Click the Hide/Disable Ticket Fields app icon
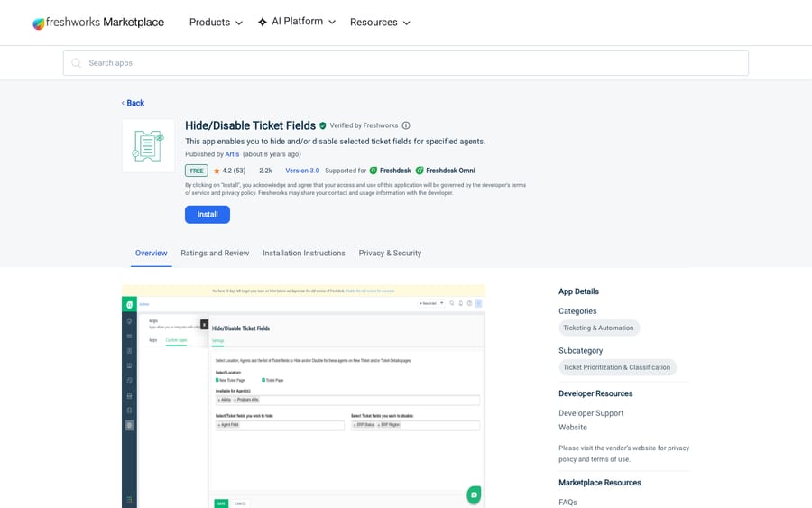This screenshot has height=508, width=812. pyautogui.click(x=148, y=146)
